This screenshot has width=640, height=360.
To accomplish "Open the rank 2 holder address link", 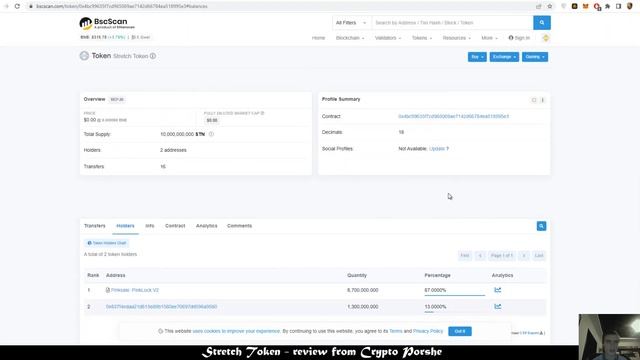I will pos(161,307).
